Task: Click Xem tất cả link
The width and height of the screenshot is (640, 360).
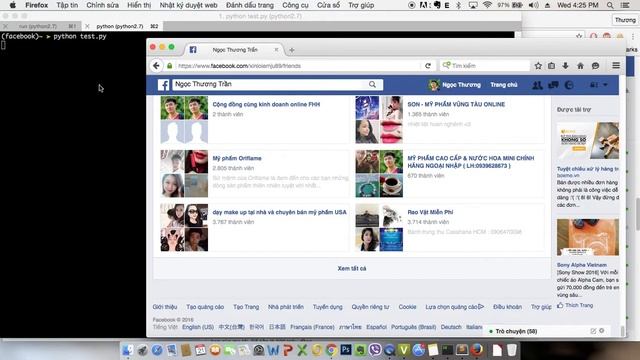Action: 352,269
